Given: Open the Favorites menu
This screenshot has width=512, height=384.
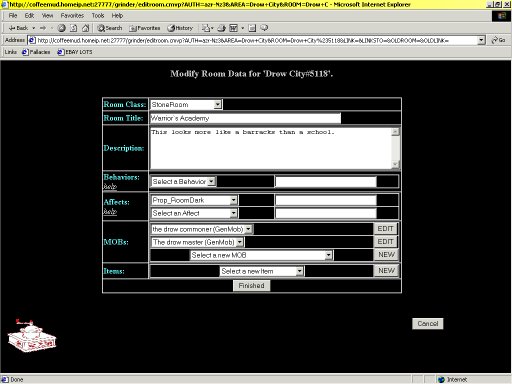Looking at the screenshot, I should click(72, 16).
